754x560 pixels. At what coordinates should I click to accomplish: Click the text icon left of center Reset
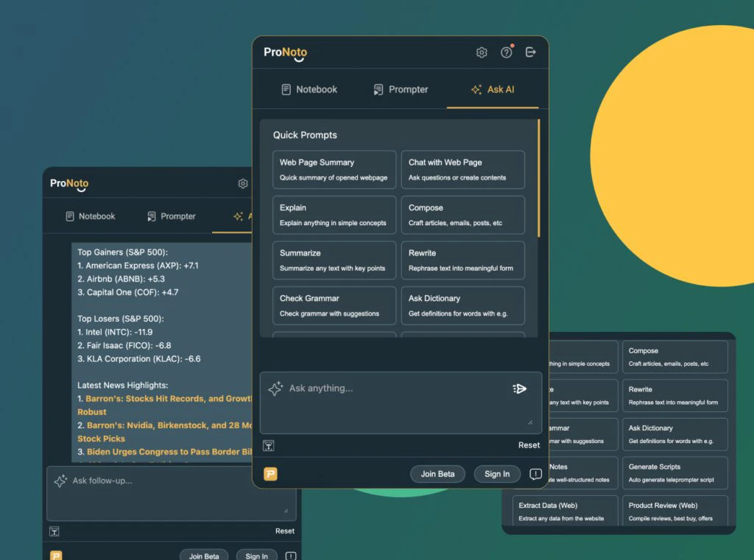pyautogui.click(x=269, y=445)
